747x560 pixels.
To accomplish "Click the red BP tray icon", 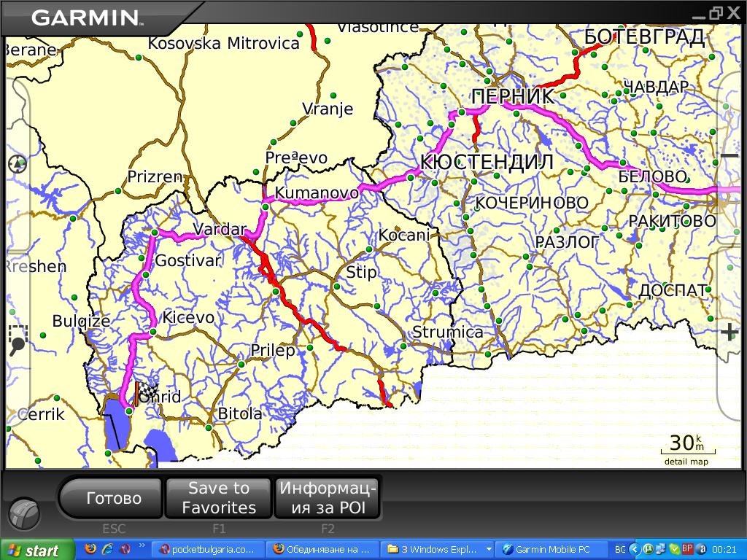I will point(687,548).
